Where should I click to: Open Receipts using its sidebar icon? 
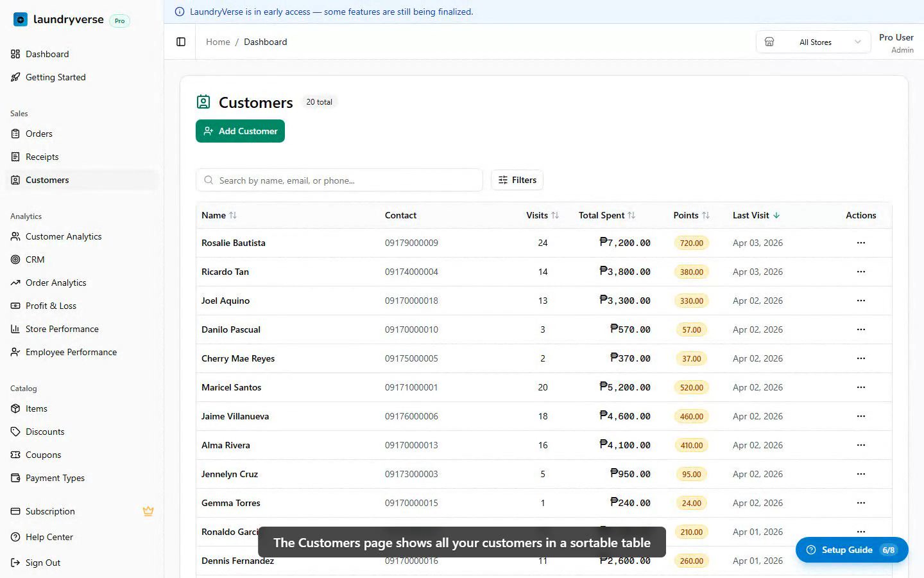[x=15, y=157]
